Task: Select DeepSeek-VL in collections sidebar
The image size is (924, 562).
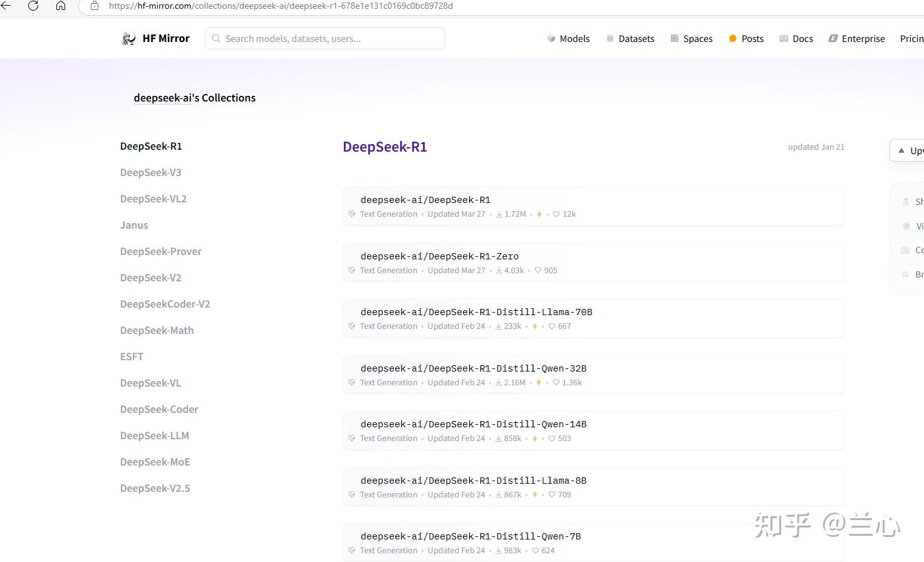Action: coord(150,383)
